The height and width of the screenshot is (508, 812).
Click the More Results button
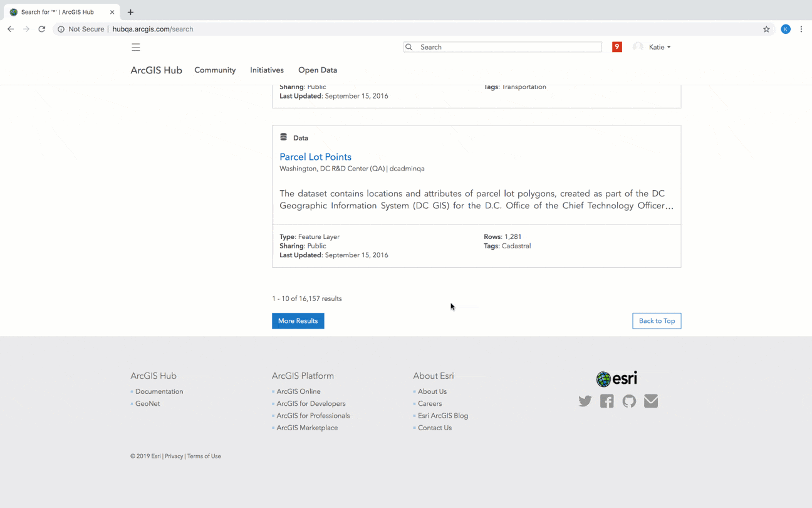[298, 321]
